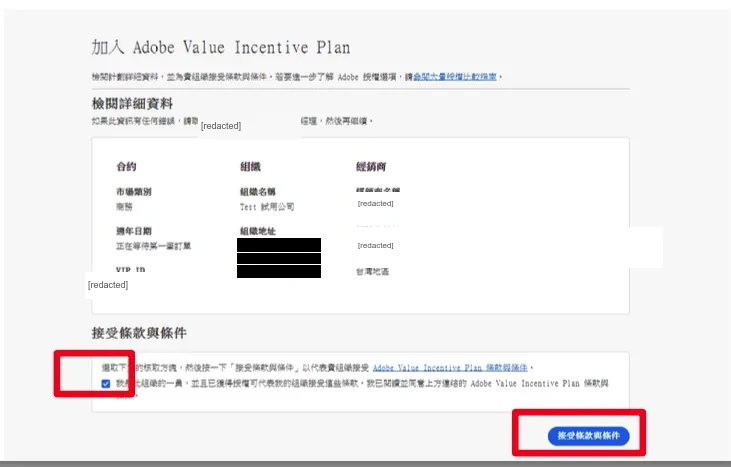This screenshot has height=467, width=731.
Task: Open the volume licensing comparison guide link
Action: tap(455, 77)
